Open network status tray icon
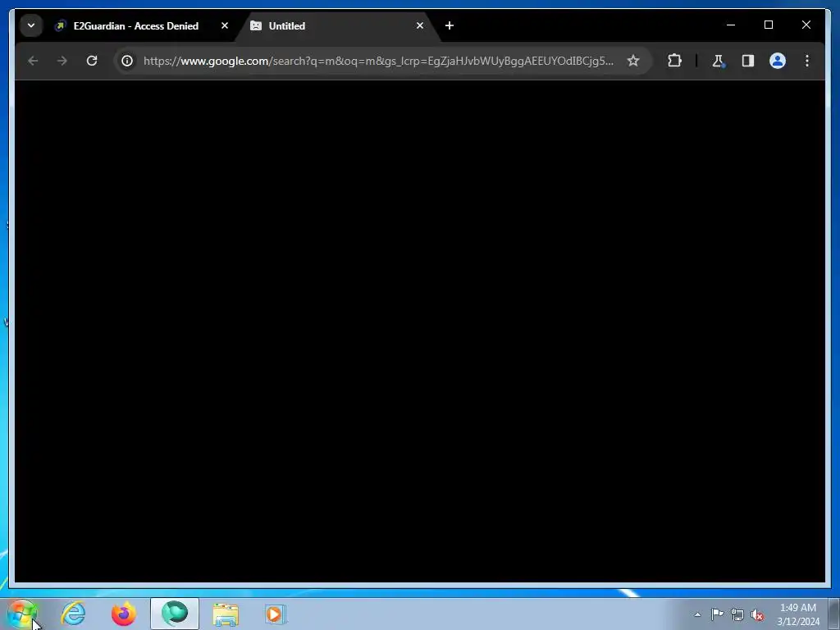The image size is (840, 630). click(737, 614)
